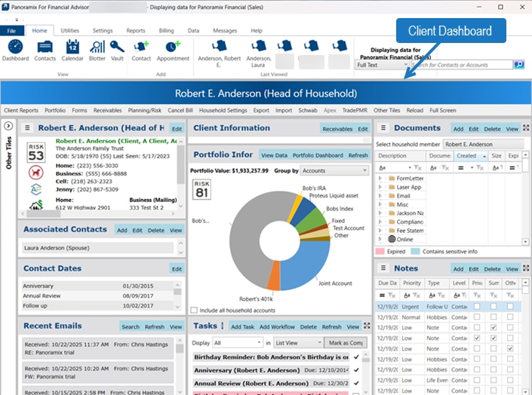Open the Dashboard ribbon icon
The height and width of the screenshot is (395, 532).
(15, 48)
